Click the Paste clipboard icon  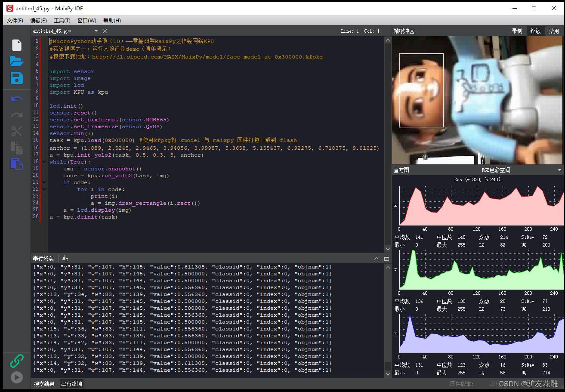pos(16,164)
